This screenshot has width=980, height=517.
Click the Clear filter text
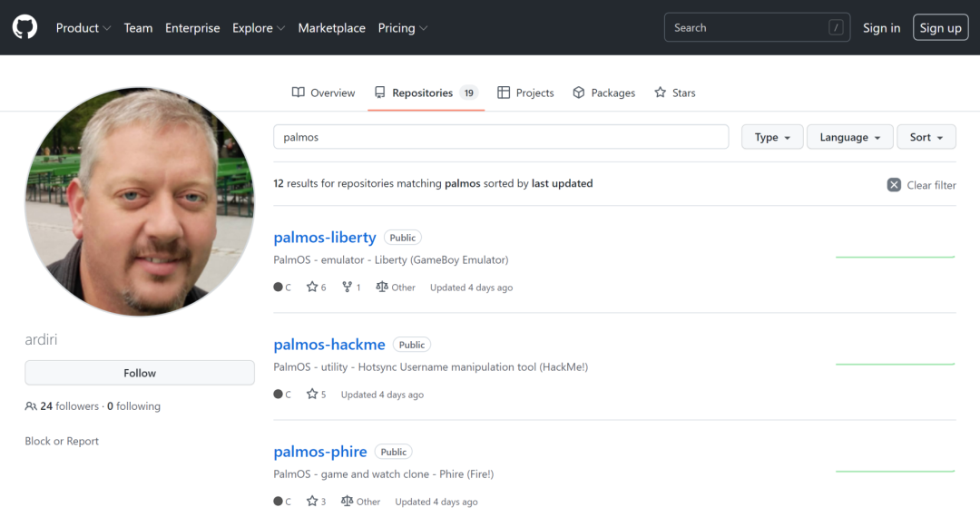coord(931,185)
